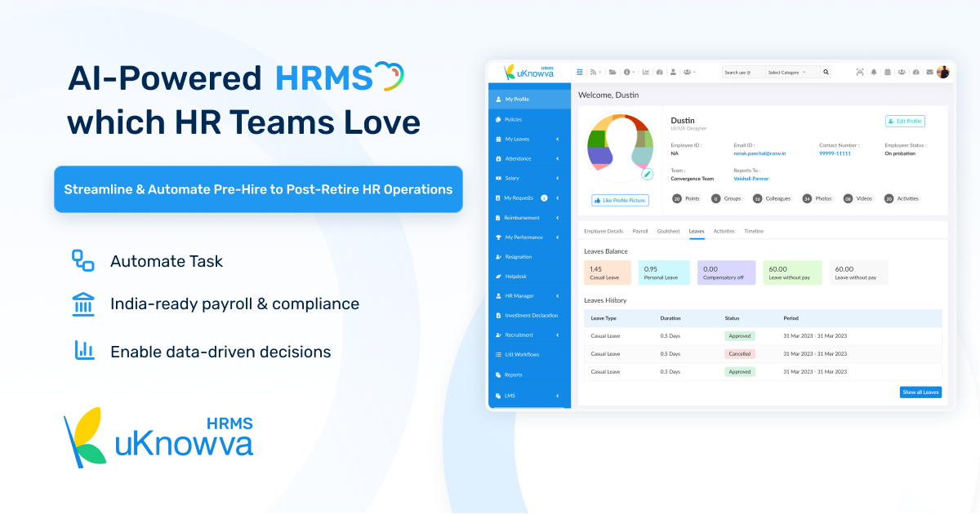Switch to the Timeline tab
980x514 pixels.
pyautogui.click(x=754, y=231)
